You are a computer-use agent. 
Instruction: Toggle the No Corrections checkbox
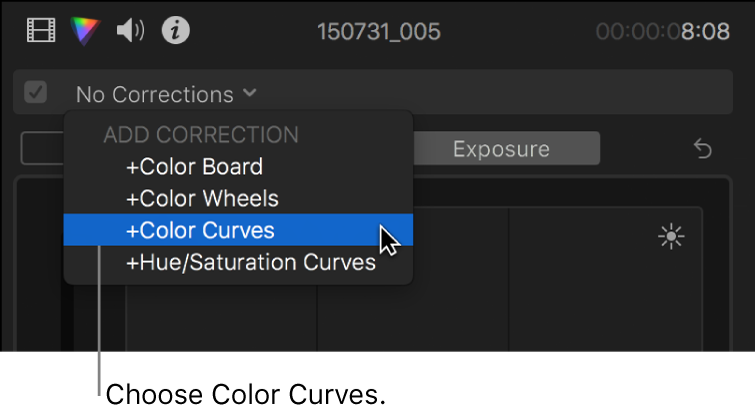tap(36, 92)
